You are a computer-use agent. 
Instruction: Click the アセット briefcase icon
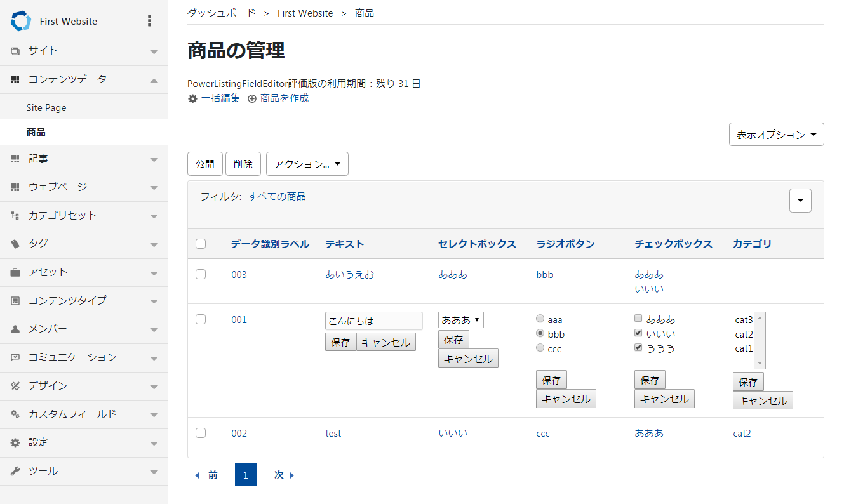point(15,272)
